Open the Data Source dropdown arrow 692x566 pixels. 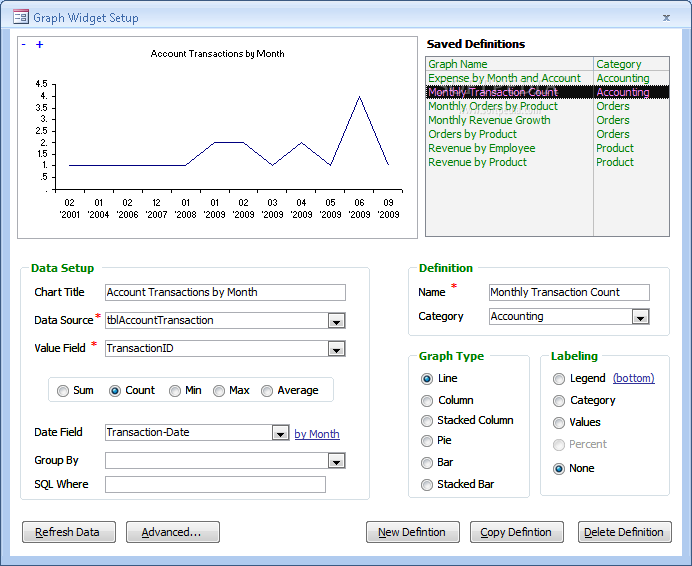click(x=336, y=321)
